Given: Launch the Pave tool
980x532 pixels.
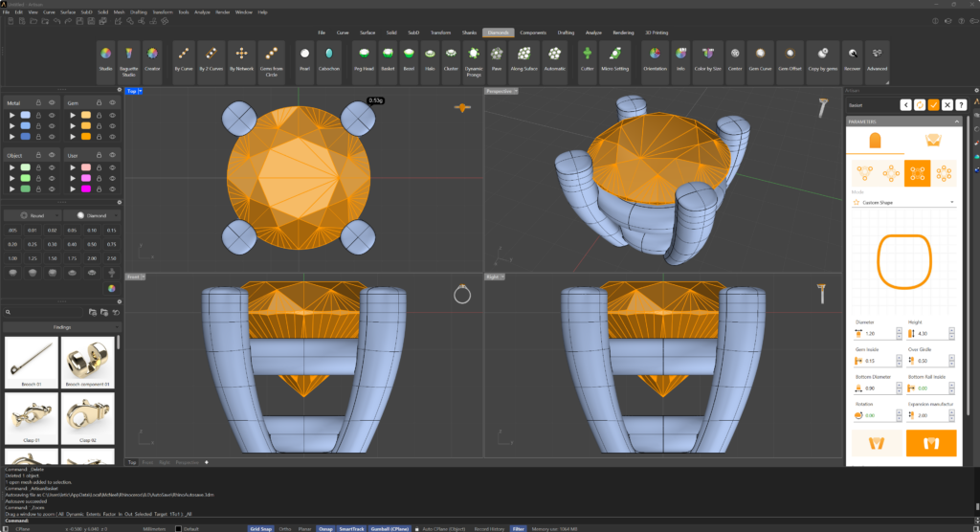Looking at the screenshot, I should click(x=497, y=59).
